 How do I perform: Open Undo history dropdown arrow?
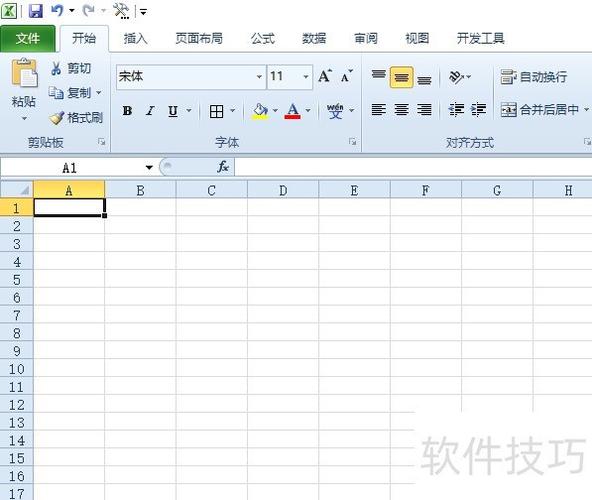pos(72,11)
